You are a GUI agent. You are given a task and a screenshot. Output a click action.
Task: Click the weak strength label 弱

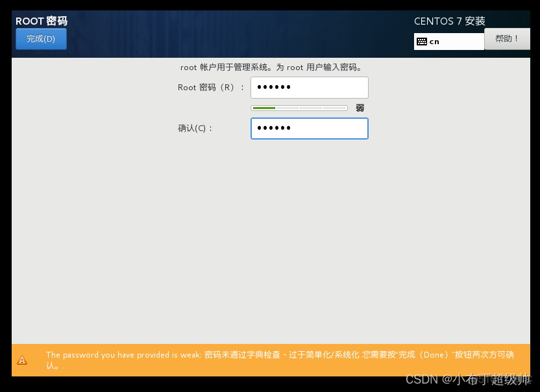[360, 108]
